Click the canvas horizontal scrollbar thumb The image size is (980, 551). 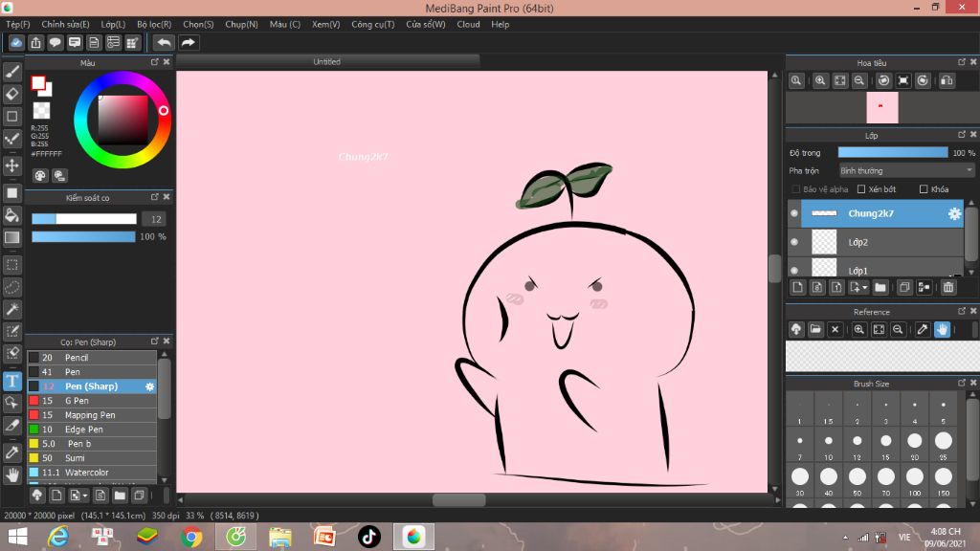[x=458, y=499]
